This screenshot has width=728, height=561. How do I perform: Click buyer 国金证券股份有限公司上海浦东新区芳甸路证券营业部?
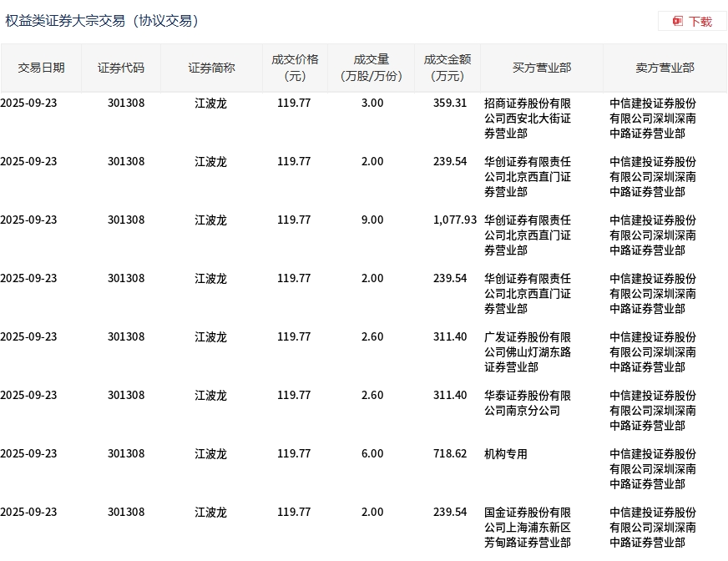pyautogui.click(x=528, y=527)
